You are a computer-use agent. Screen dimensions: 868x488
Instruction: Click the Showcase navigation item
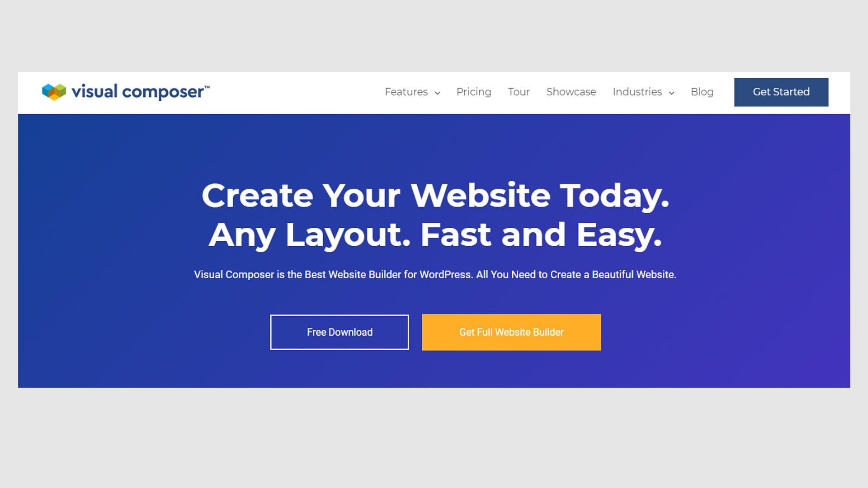point(571,92)
